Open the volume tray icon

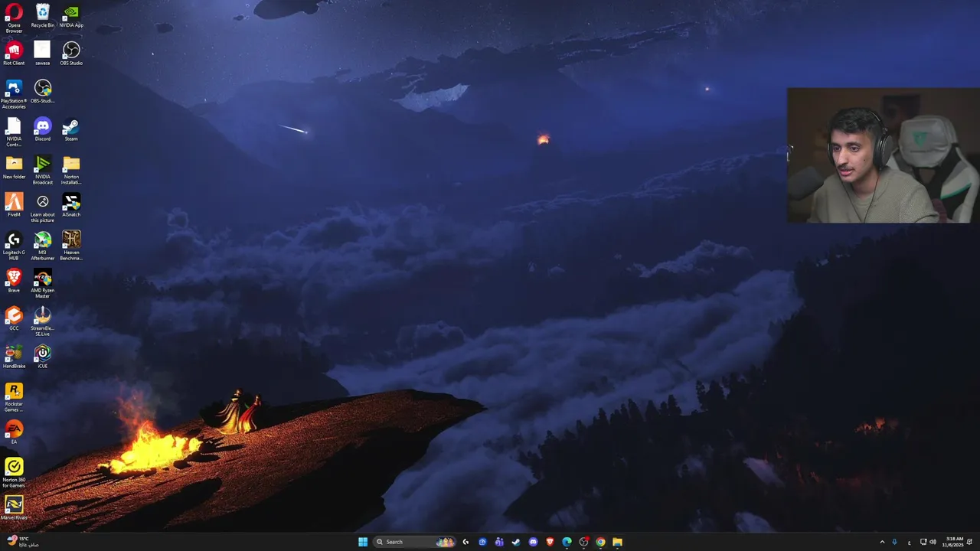(933, 542)
